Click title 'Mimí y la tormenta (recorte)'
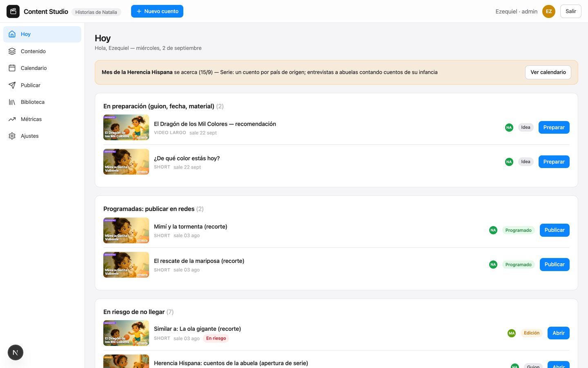 [190, 227]
